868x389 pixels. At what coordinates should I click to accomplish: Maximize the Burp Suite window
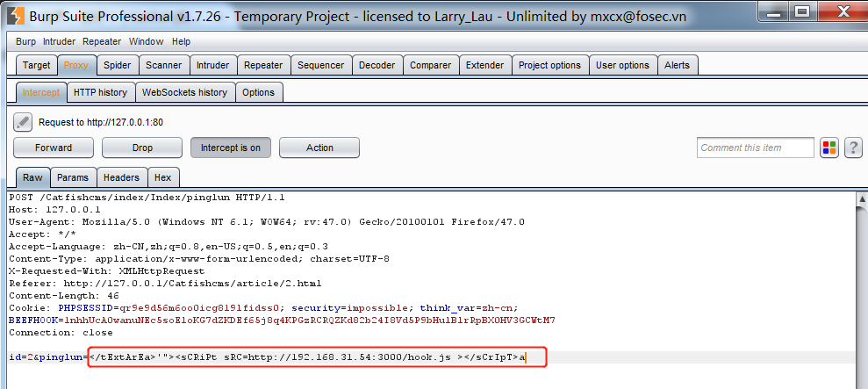click(x=803, y=11)
